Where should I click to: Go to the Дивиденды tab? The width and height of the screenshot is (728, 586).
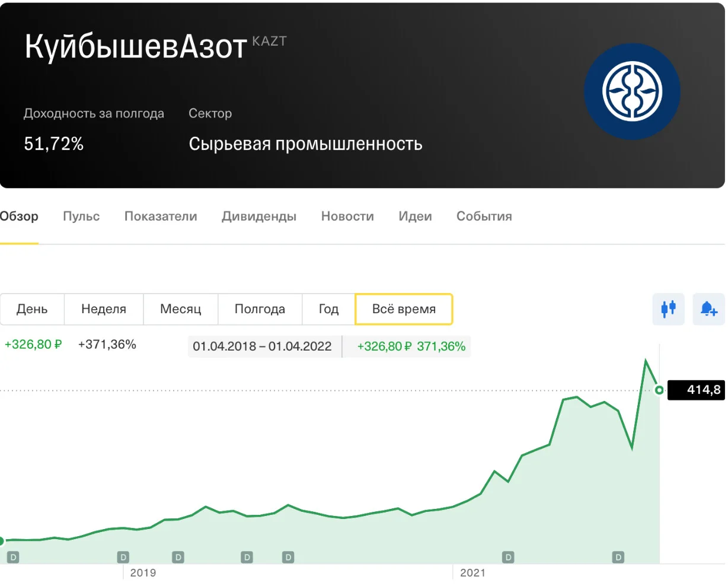[x=259, y=216]
